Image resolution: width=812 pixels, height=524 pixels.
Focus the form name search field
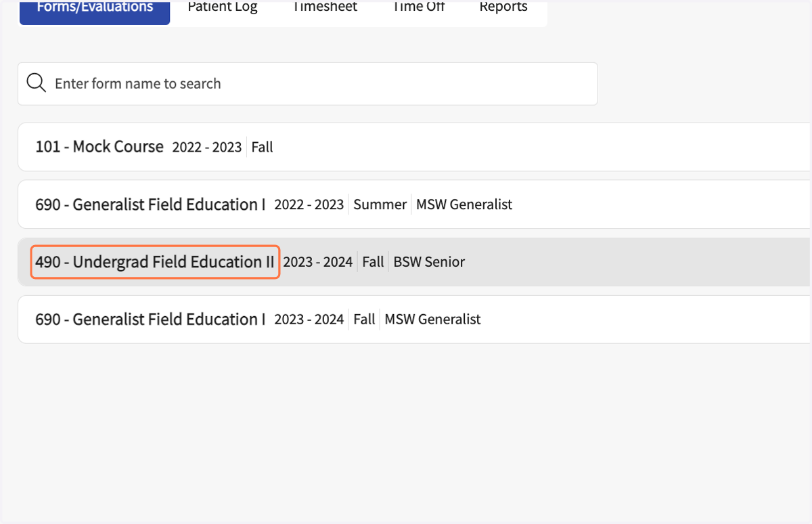[x=308, y=84]
